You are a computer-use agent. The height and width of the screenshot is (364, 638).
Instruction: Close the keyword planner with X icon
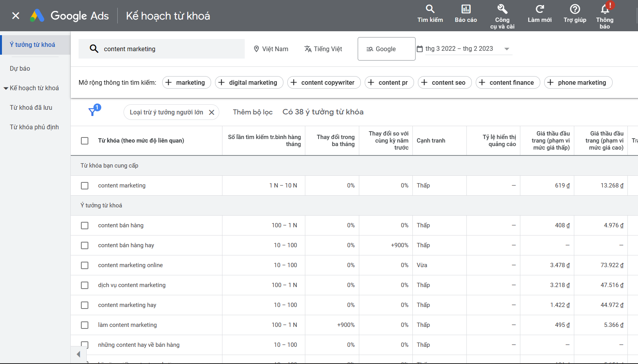[x=16, y=16]
